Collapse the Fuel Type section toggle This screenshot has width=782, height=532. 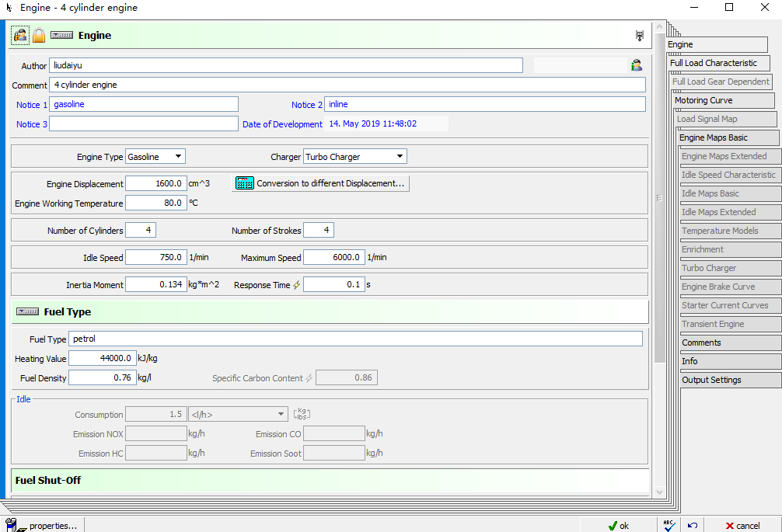pos(28,311)
